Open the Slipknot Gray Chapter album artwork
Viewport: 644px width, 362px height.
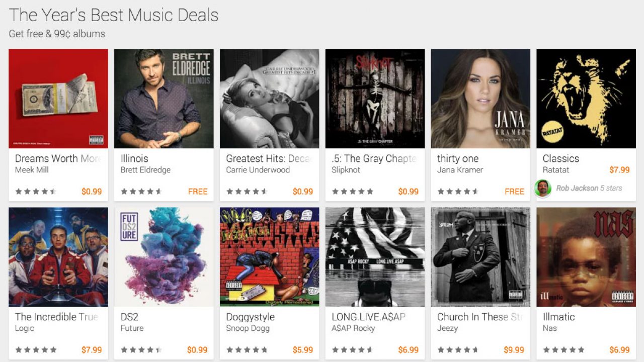click(x=375, y=99)
